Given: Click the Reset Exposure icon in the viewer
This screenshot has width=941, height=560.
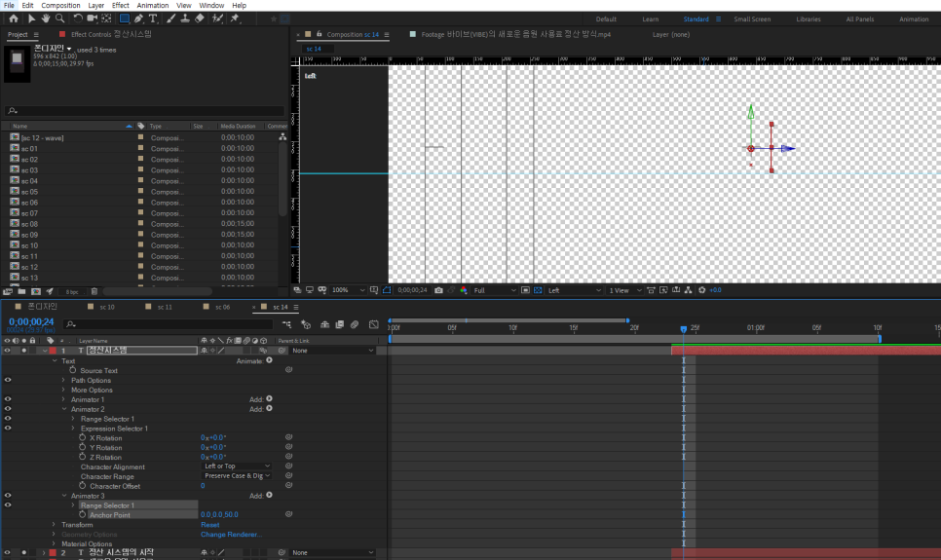Looking at the screenshot, I should 701,290.
